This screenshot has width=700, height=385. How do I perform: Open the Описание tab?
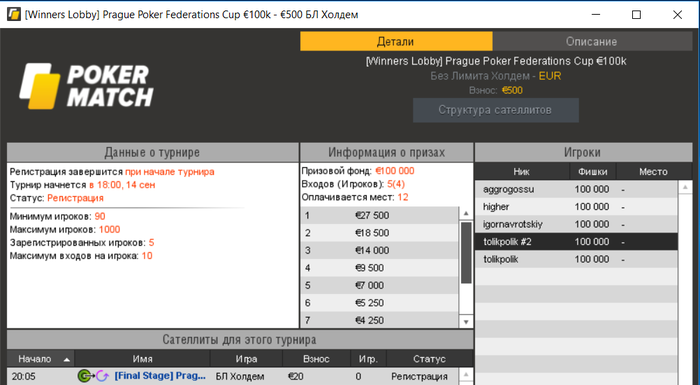pyautogui.click(x=592, y=42)
